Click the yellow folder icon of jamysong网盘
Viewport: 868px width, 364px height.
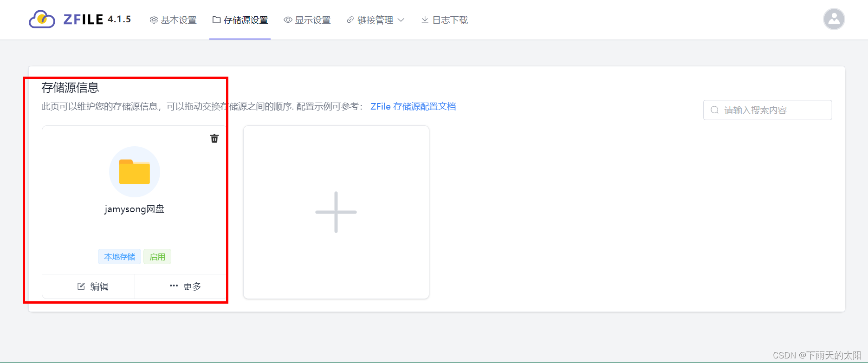click(135, 172)
